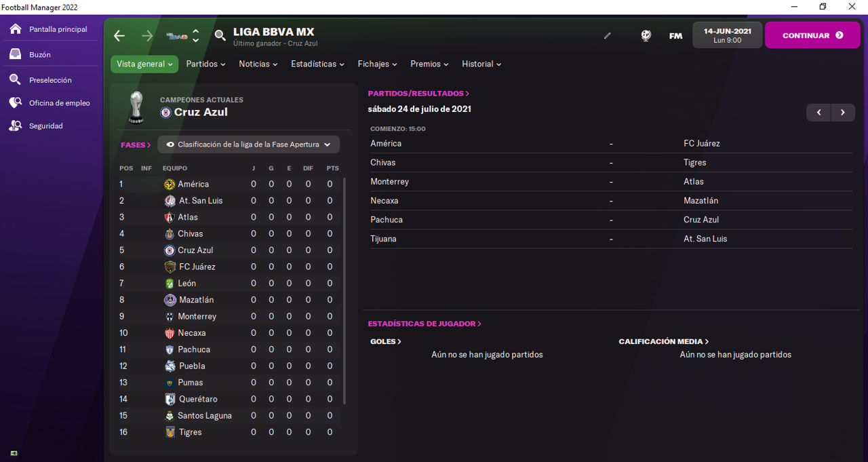Open the Noticias menu
868x462 pixels.
(x=258, y=64)
